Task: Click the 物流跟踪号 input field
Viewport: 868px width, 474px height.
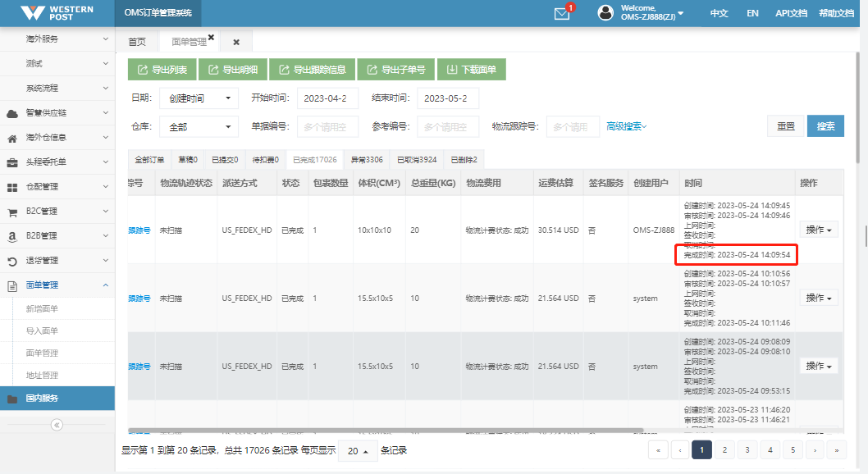Action: [x=573, y=126]
